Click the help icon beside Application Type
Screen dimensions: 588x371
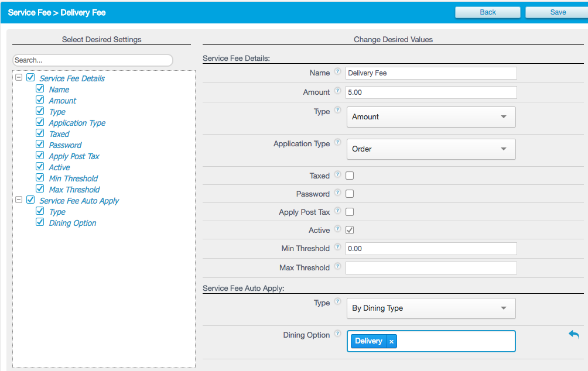click(337, 143)
